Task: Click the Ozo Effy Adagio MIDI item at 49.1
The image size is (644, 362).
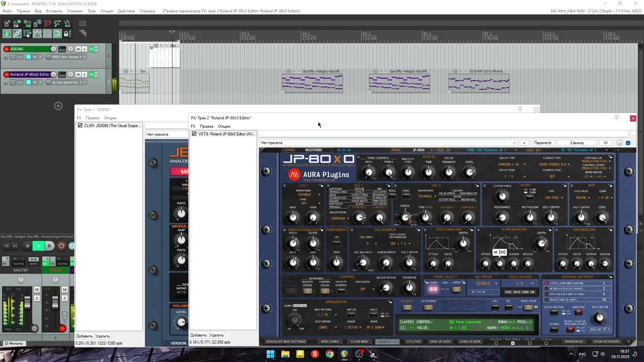Action: coord(312,80)
